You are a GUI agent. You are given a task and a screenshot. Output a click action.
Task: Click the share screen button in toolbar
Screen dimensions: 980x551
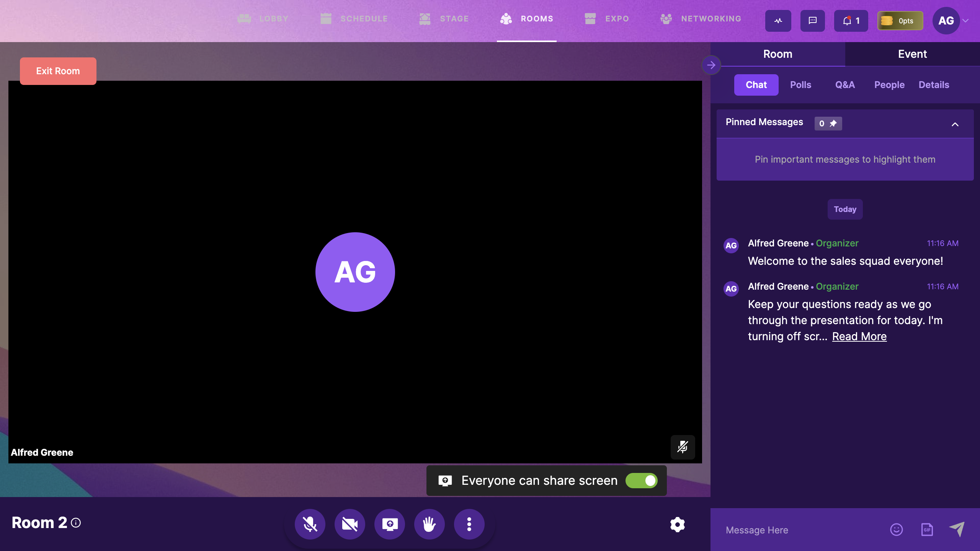tap(390, 524)
